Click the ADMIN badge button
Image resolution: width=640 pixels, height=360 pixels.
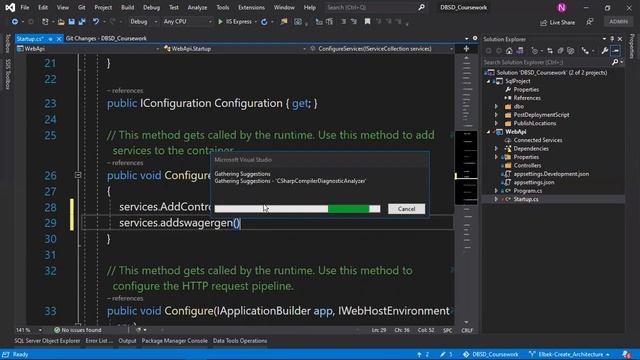[618, 22]
